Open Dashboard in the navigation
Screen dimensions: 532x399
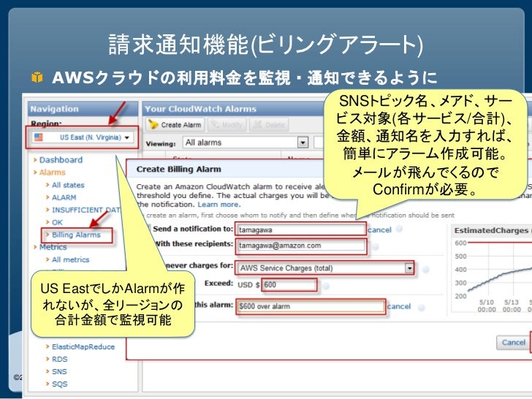point(61,160)
